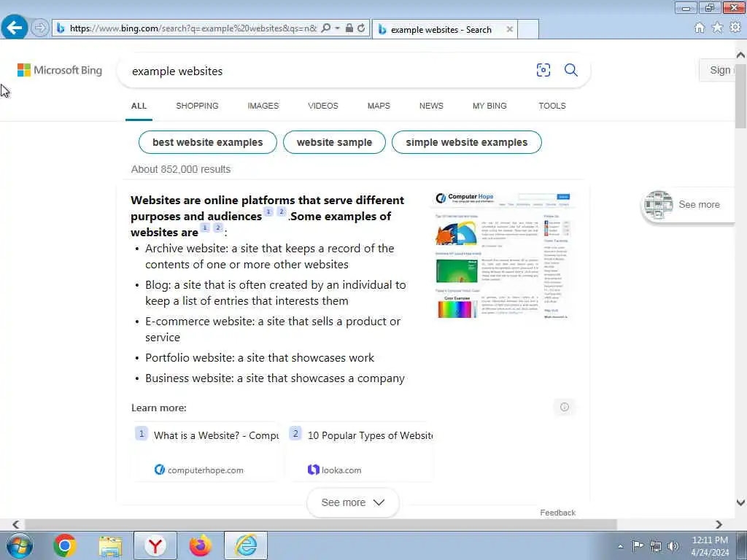Choose 'simple website examples' suggestion chip

(466, 142)
